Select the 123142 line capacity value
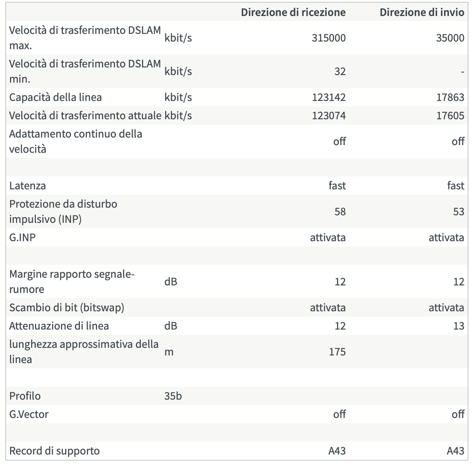This screenshot has height=469, width=476. 329,97
